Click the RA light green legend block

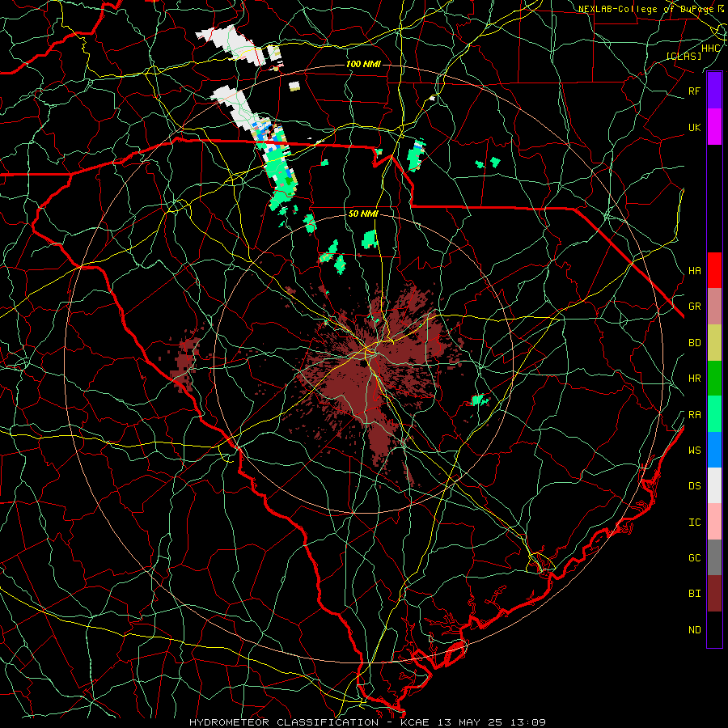[714, 414]
